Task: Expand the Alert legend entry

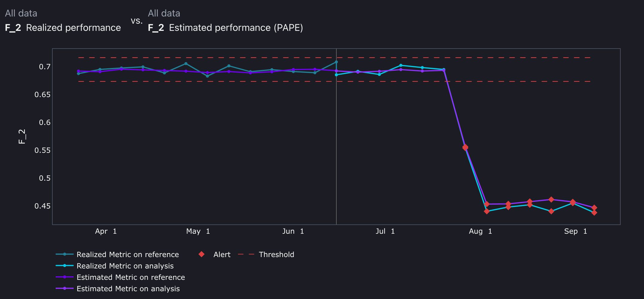Action: (x=222, y=254)
